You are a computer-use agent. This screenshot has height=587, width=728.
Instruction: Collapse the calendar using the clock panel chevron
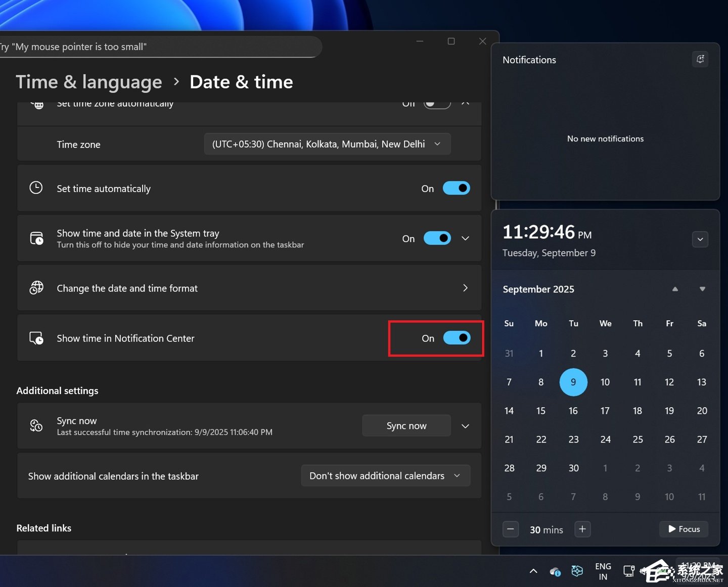tap(700, 239)
